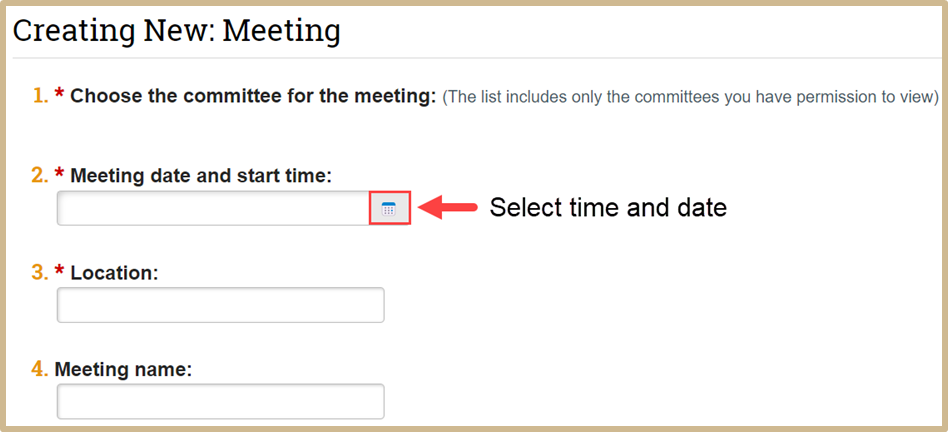Select the Meeting name input box
The height and width of the screenshot is (432, 948).
click(220, 402)
